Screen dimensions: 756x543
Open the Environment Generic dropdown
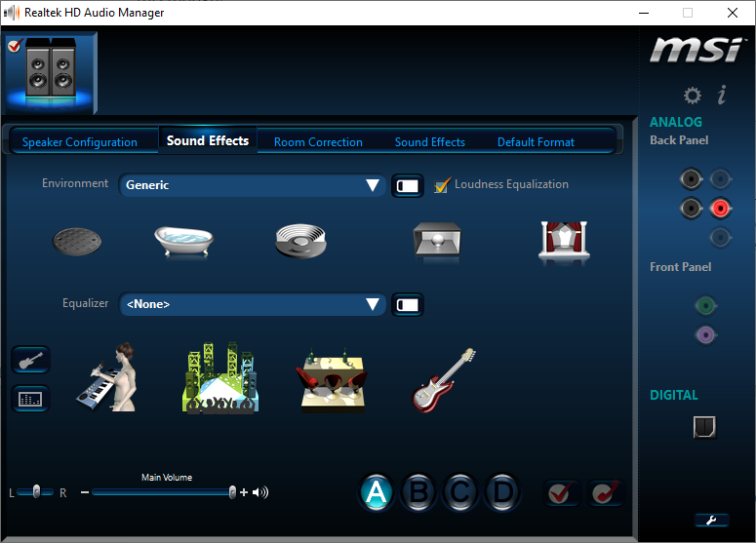tap(252, 185)
